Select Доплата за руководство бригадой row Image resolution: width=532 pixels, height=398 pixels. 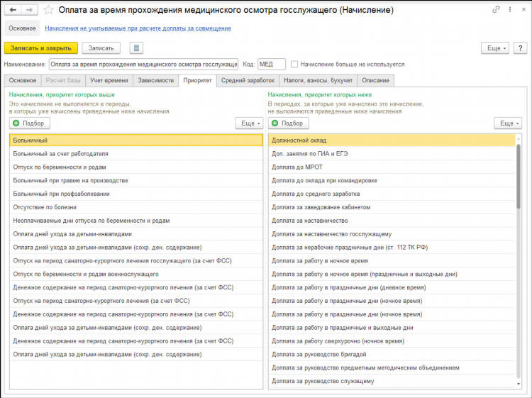[392, 355]
